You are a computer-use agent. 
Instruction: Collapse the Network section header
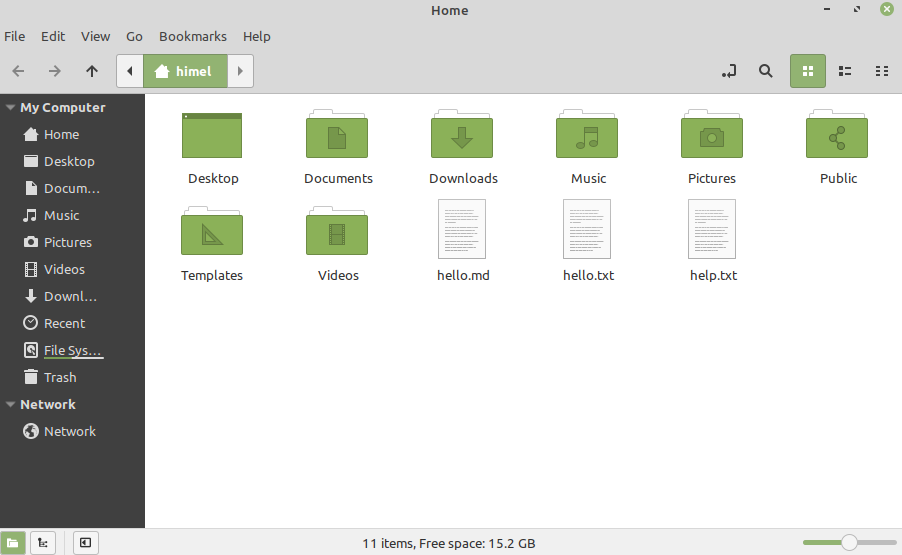click(x=10, y=404)
